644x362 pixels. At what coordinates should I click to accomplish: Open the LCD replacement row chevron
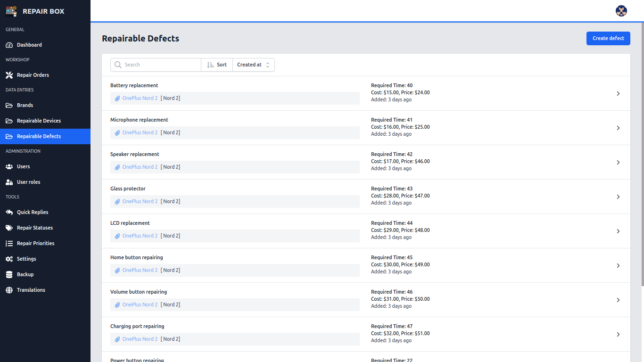click(x=618, y=231)
